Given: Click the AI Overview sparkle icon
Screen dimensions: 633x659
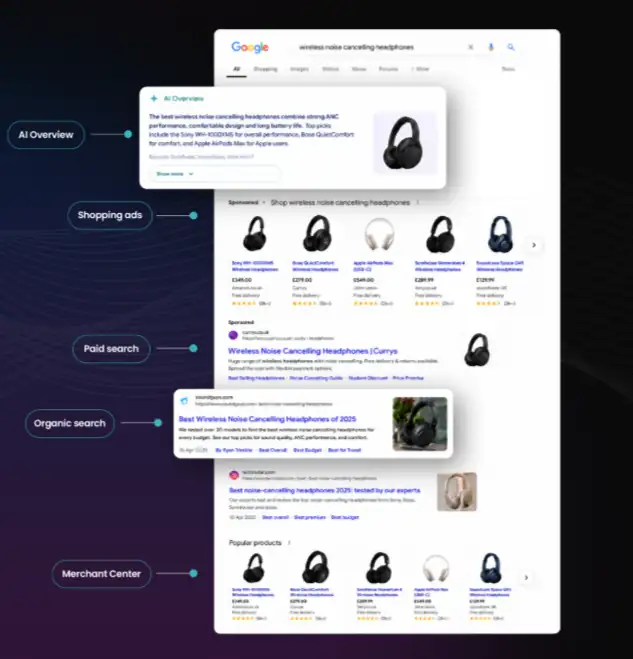Looking at the screenshot, I should click(x=154, y=98).
